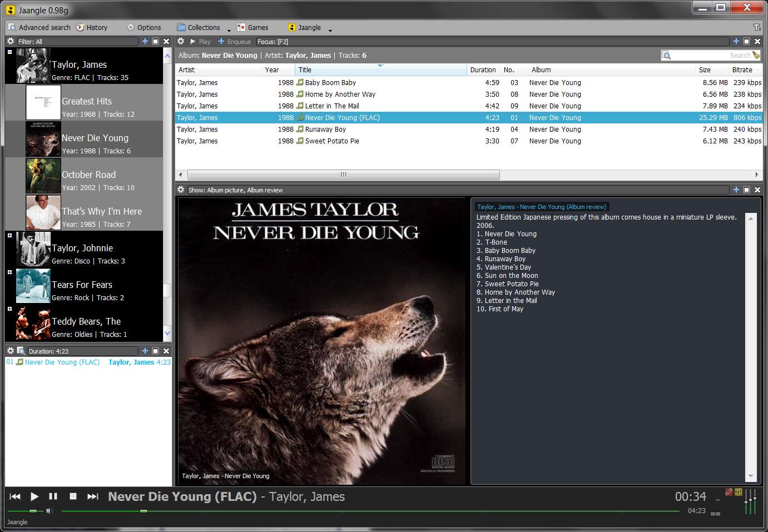Select the October Road album thumbnail
Viewport: 768px width, 532px height.
(x=43, y=176)
